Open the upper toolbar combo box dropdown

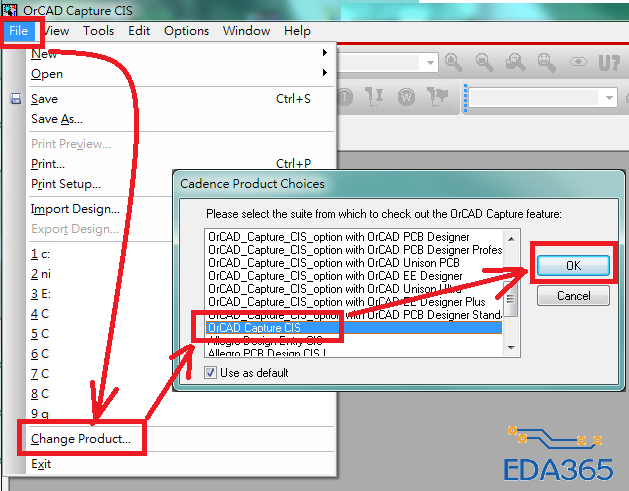[x=430, y=63]
